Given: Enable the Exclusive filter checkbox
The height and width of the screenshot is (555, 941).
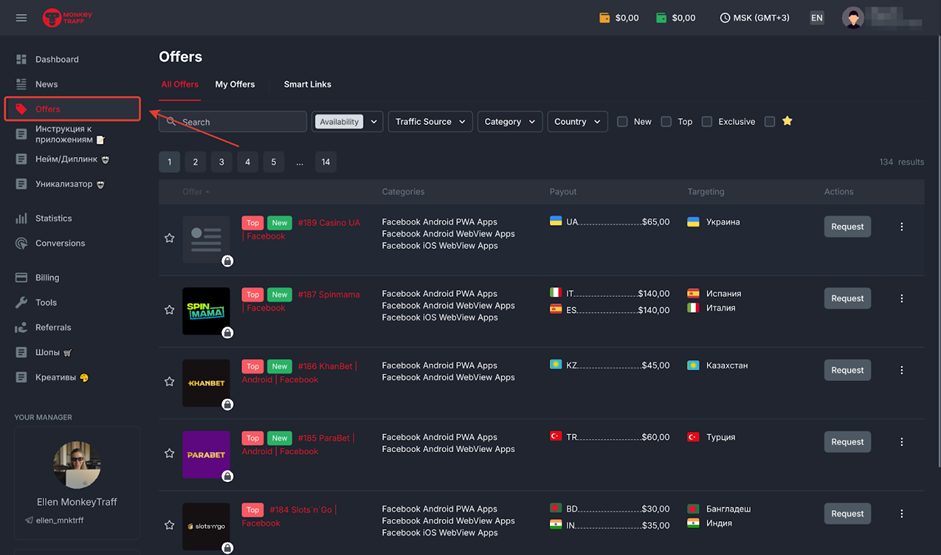Looking at the screenshot, I should (707, 122).
